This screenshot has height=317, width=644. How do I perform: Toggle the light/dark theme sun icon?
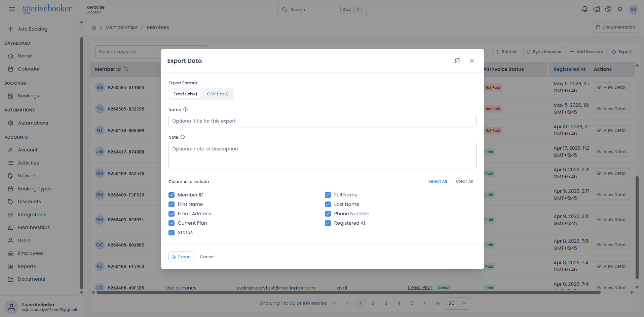(620, 9)
